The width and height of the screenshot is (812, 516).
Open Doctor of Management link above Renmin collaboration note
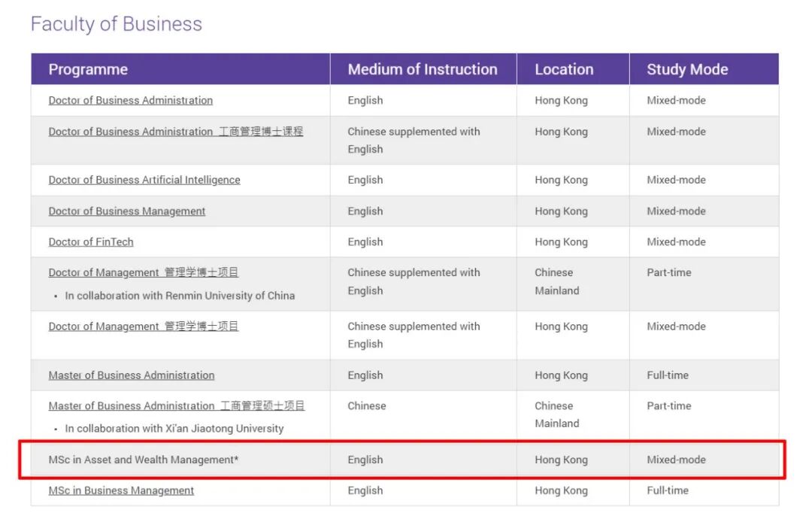tap(143, 272)
